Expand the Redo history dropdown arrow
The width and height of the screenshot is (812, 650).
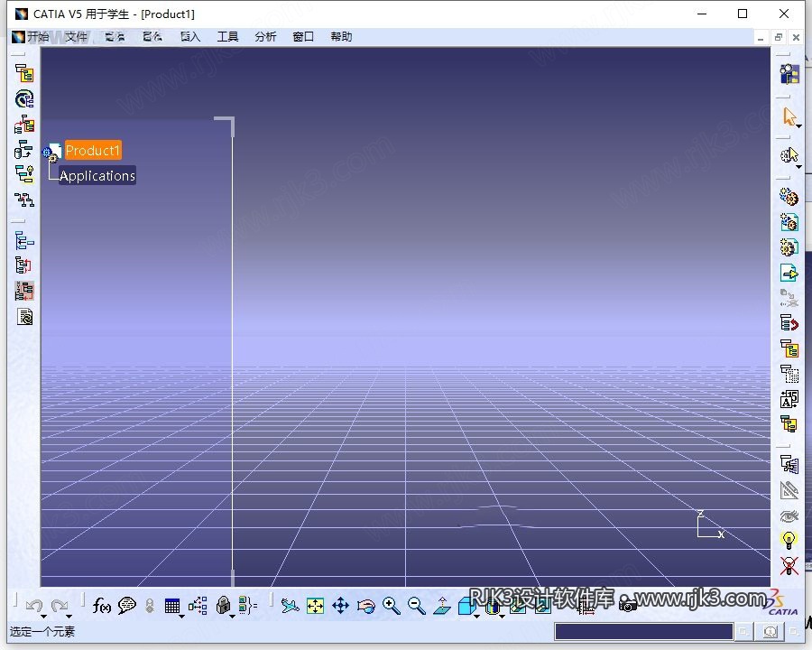(x=69, y=617)
